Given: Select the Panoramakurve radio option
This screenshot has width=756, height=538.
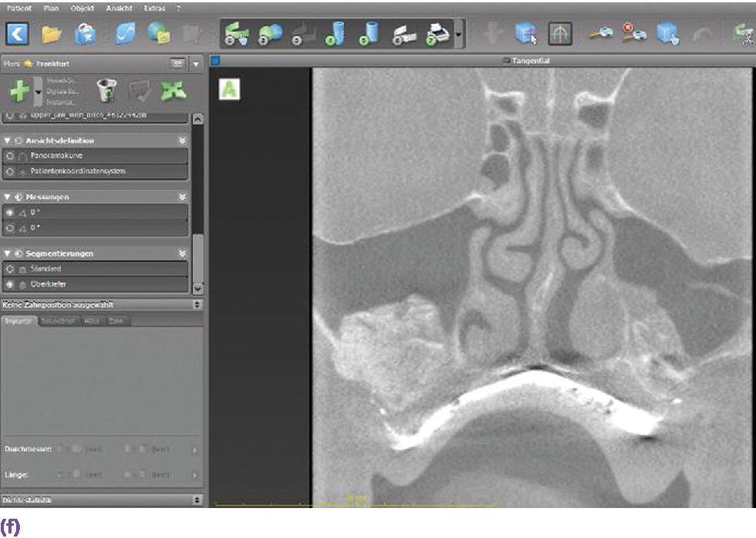Looking at the screenshot, I should tap(10, 156).
